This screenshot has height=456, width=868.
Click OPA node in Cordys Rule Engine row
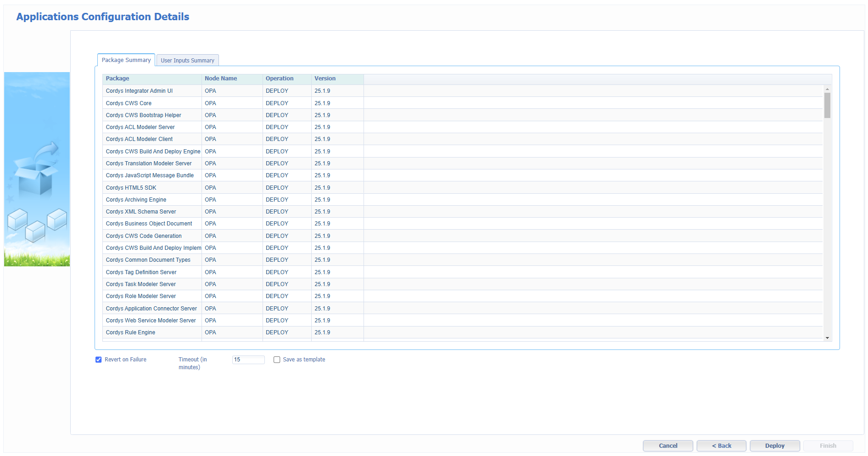pyautogui.click(x=210, y=332)
